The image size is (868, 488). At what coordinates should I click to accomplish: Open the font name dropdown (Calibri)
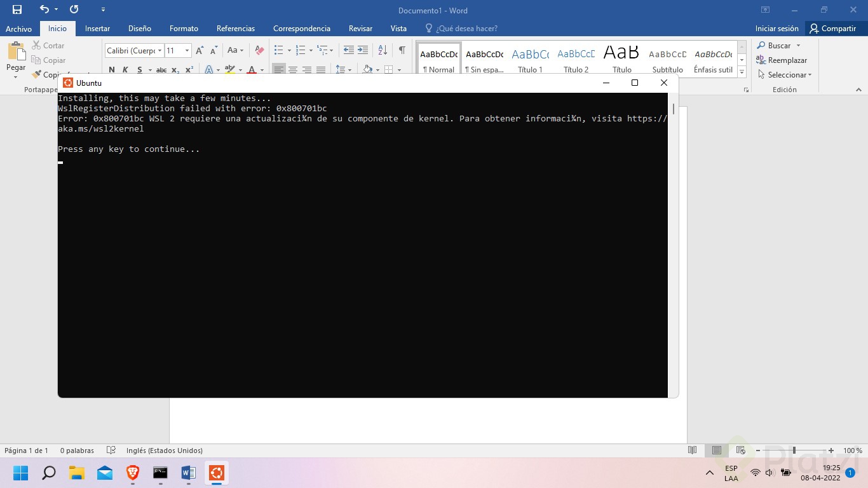[159, 51]
